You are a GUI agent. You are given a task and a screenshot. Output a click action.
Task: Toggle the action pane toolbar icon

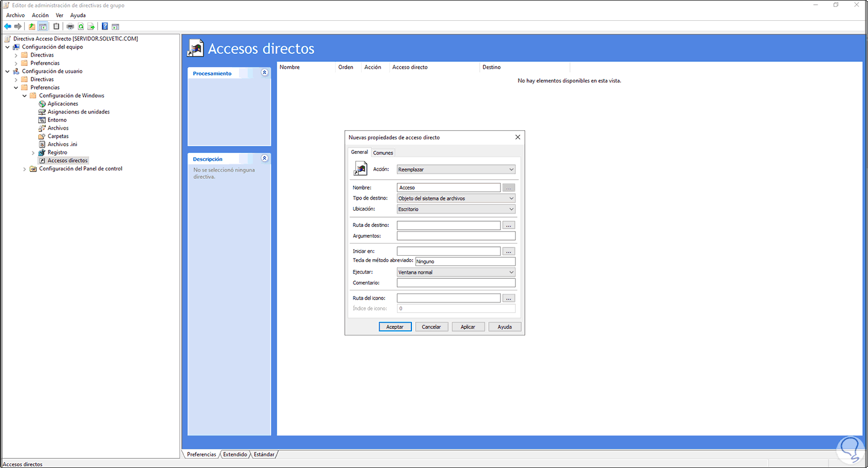pyautogui.click(x=115, y=26)
